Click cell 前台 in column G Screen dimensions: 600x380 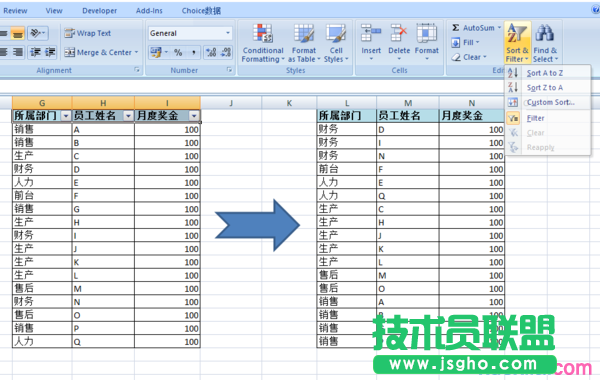pyautogui.click(x=42, y=196)
